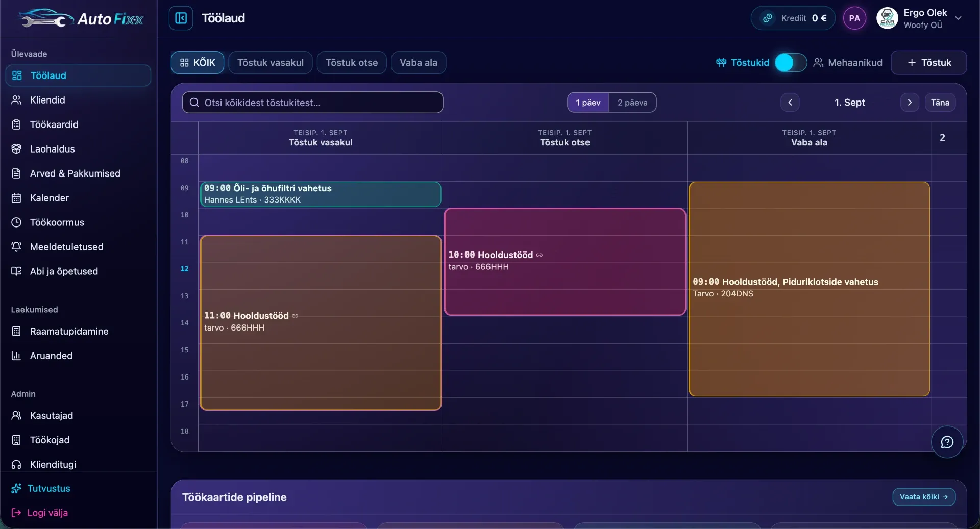Open the Kalender page
980x529 pixels.
[x=78, y=198]
